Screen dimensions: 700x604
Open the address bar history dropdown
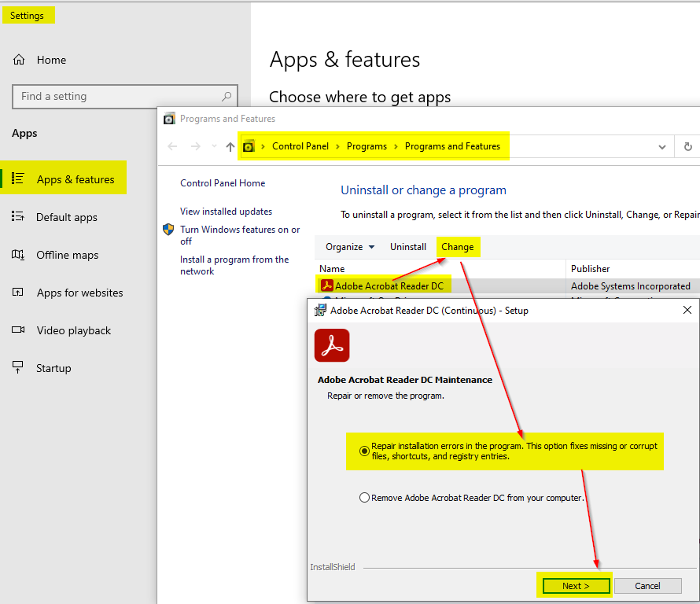[661, 146]
